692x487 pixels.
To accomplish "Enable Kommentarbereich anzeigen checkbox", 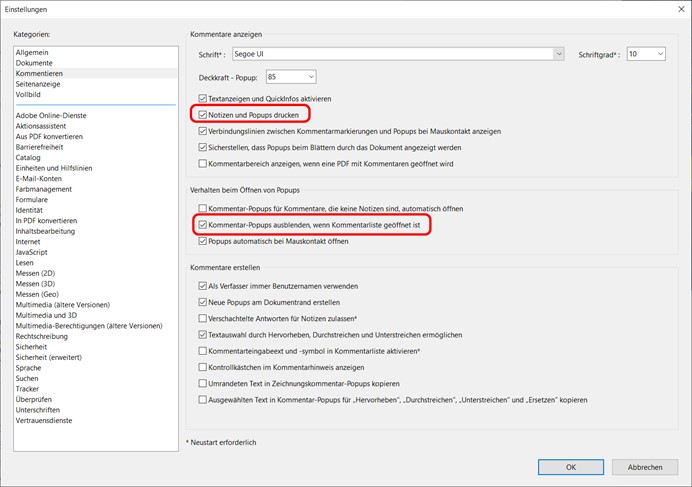I will tap(203, 164).
